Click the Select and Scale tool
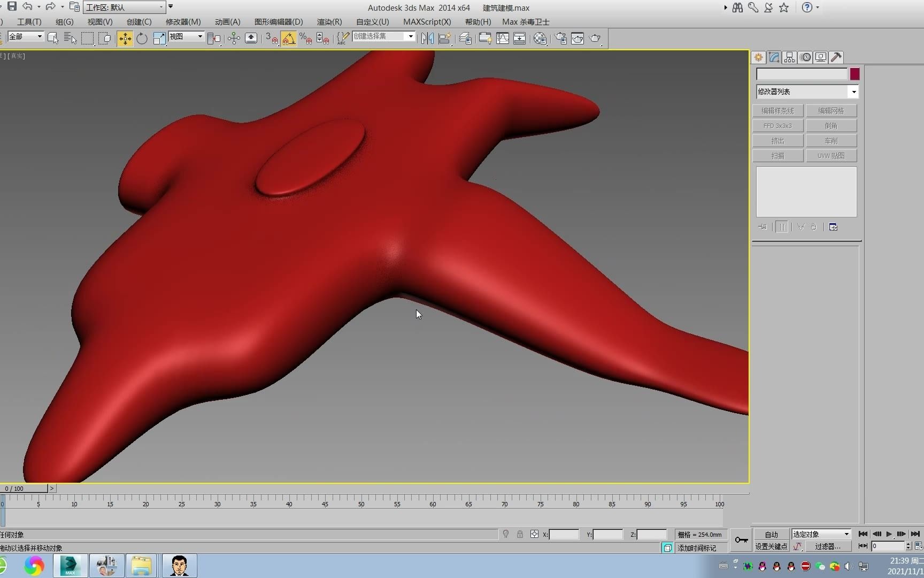 click(x=159, y=39)
